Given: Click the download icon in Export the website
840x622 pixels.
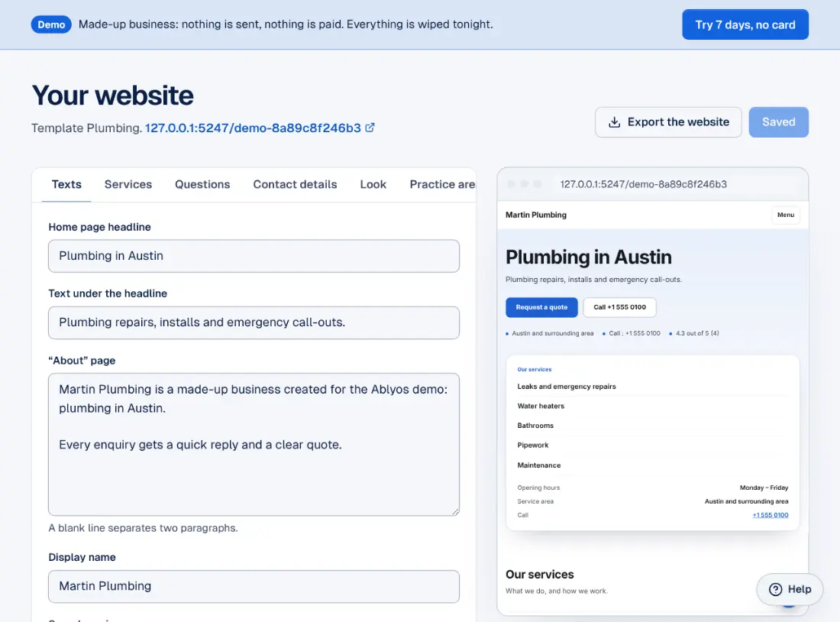Looking at the screenshot, I should (x=615, y=122).
